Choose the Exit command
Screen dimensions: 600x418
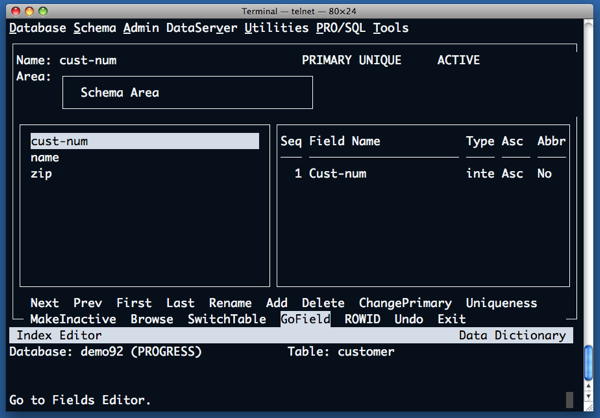(451, 319)
